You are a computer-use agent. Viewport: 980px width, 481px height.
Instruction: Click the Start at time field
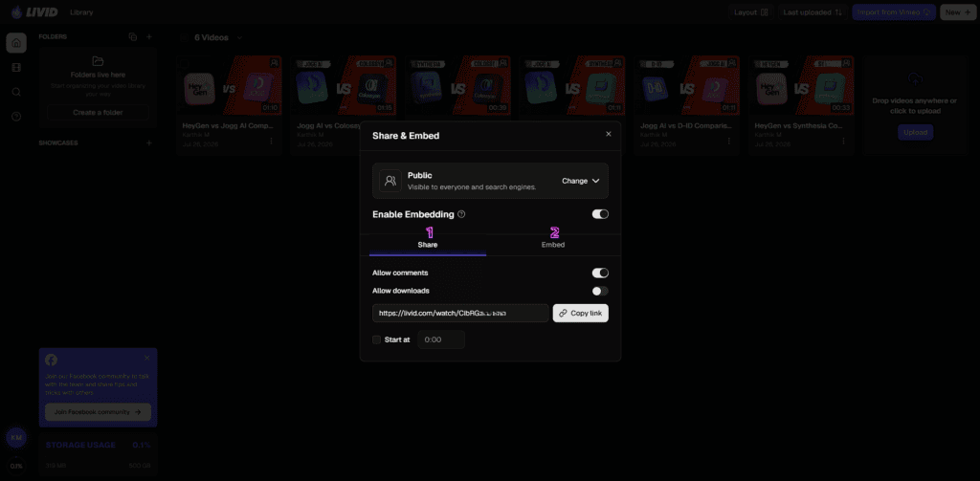click(441, 339)
